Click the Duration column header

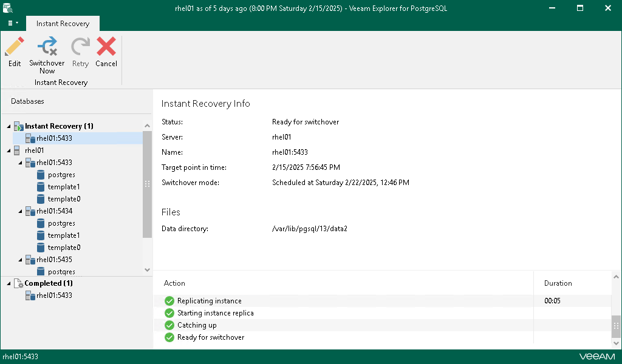(558, 283)
